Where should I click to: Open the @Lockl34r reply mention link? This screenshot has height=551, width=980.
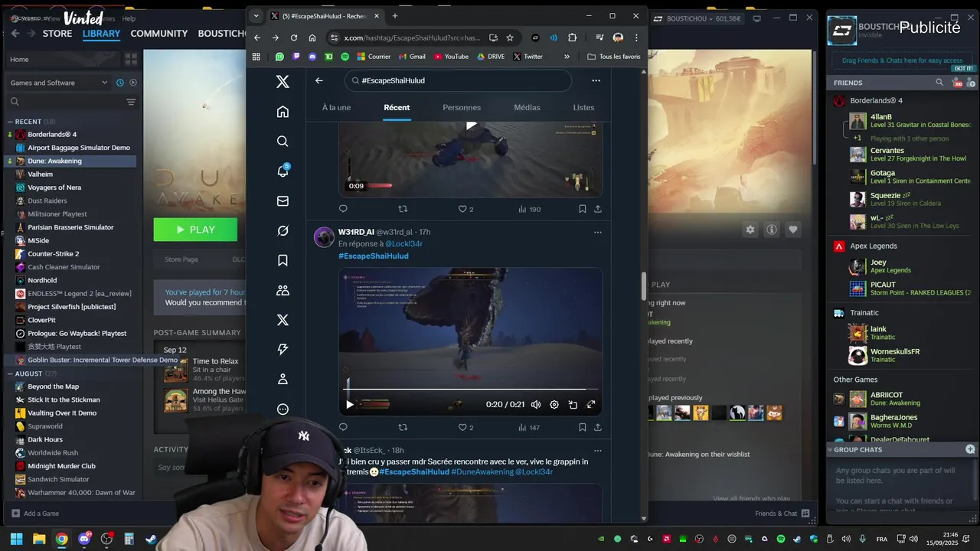point(403,243)
